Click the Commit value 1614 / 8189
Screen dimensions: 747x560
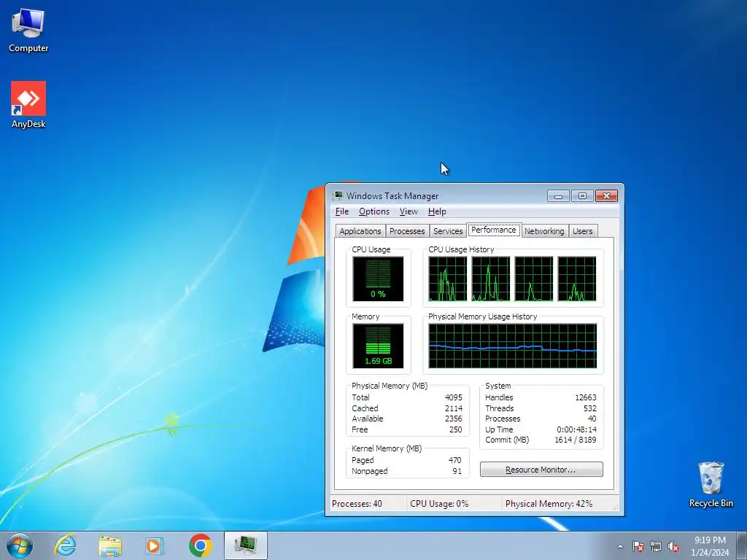coord(576,440)
